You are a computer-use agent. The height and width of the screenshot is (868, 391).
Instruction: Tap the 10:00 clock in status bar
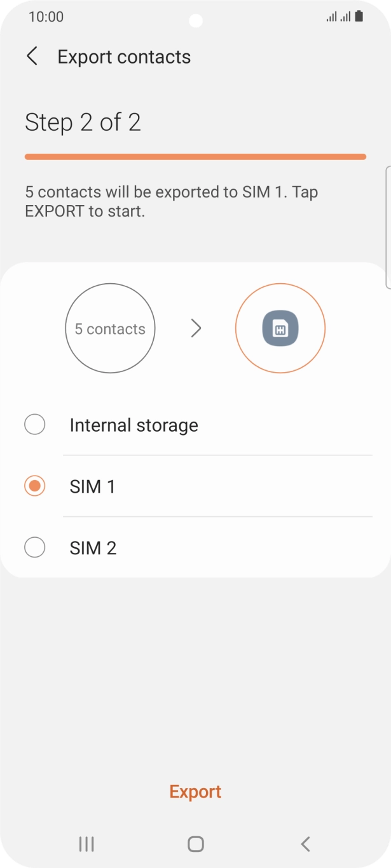pos(46,17)
